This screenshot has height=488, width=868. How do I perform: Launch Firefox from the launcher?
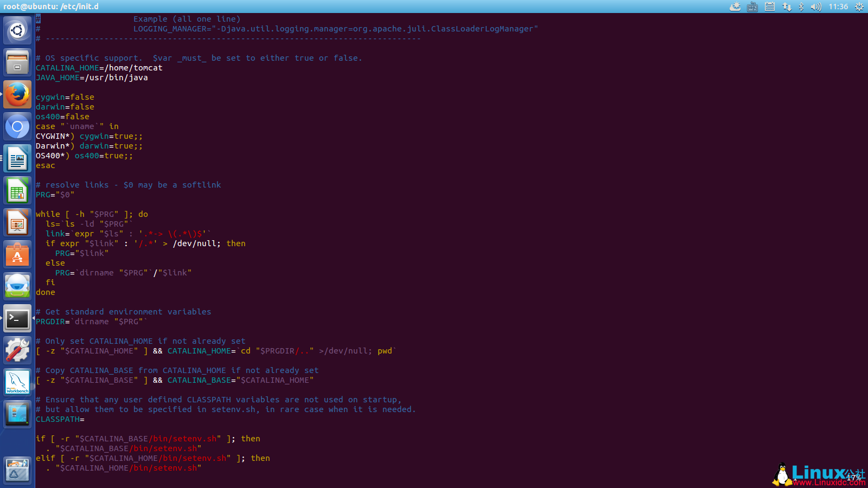(x=17, y=94)
